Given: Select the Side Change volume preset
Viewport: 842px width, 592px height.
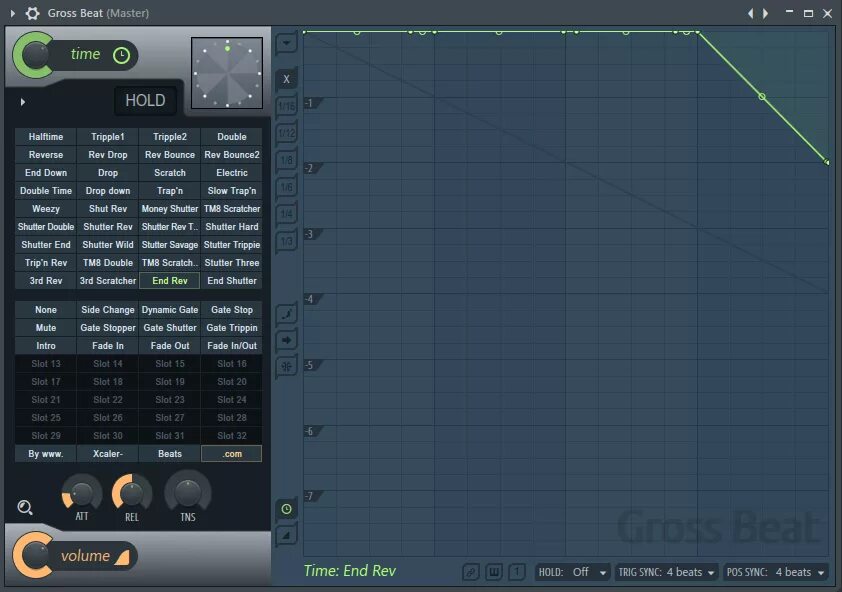Looking at the screenshot, I should [107, 309].
